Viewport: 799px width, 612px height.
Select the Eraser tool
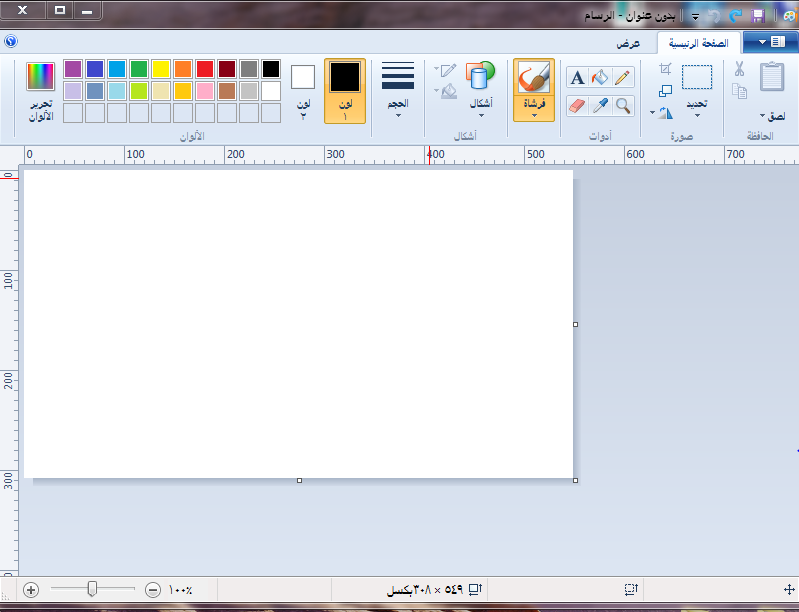(577, 105)
